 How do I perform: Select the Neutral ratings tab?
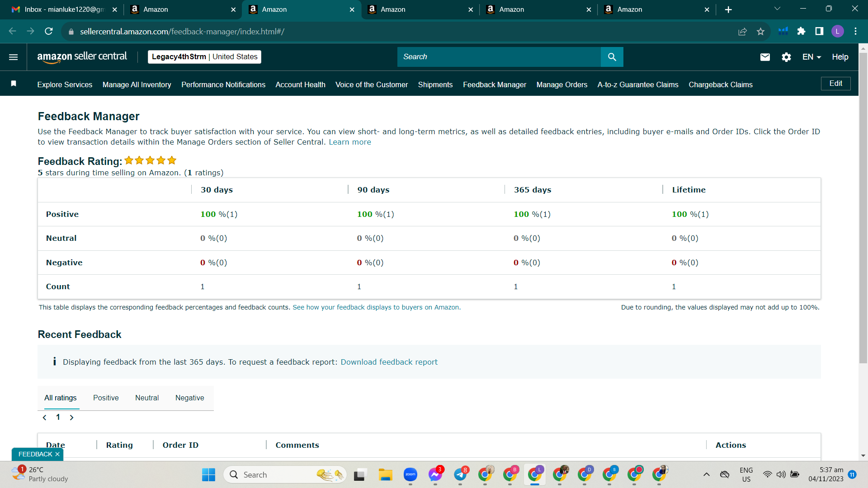147,398
